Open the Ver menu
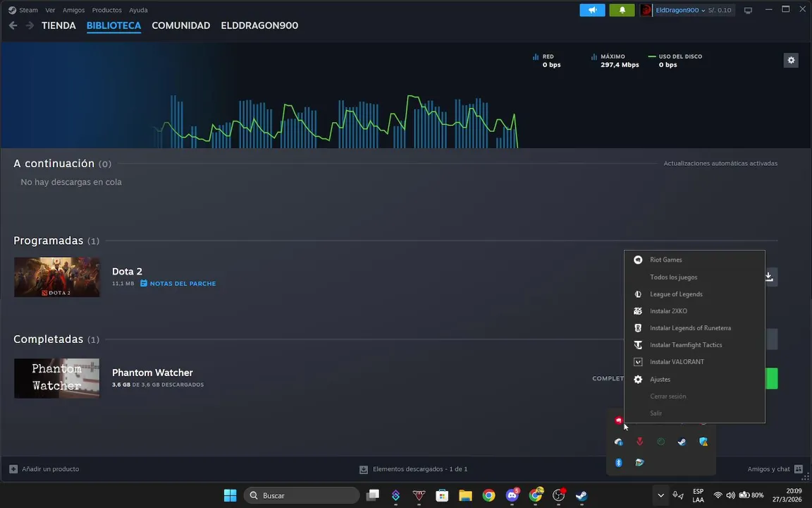Screen dimensions: 812x508 click(50, 10)
